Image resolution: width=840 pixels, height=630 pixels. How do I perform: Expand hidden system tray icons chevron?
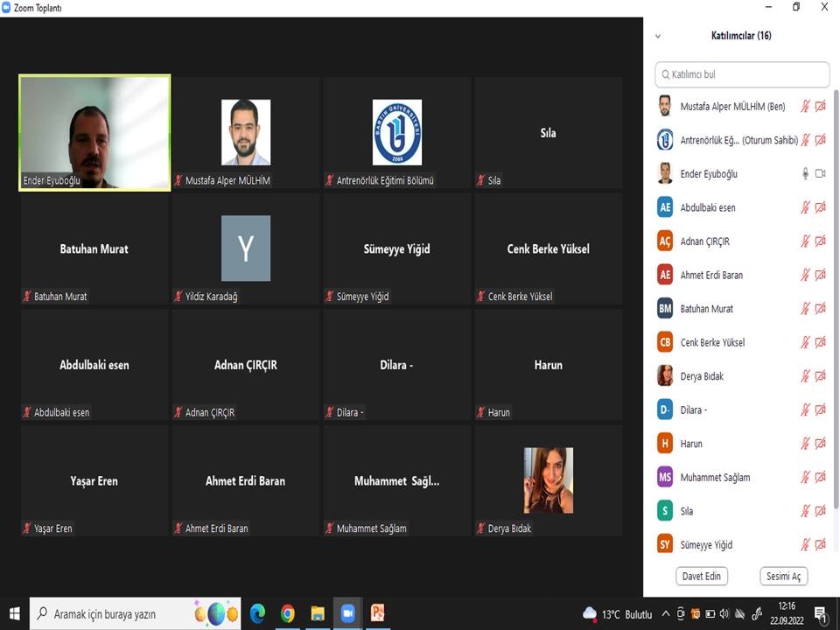[666, 613]
